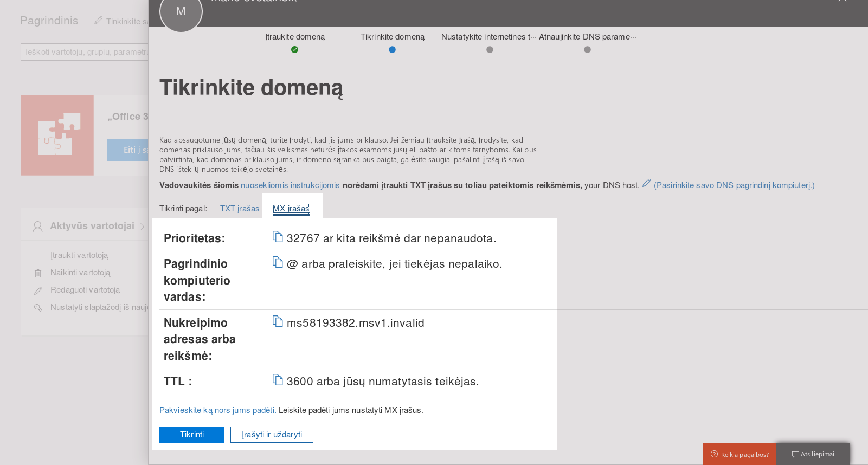The image size is (868, 465).
Task: Copy the TTL 3600 value
Action: tap(278, 380)
